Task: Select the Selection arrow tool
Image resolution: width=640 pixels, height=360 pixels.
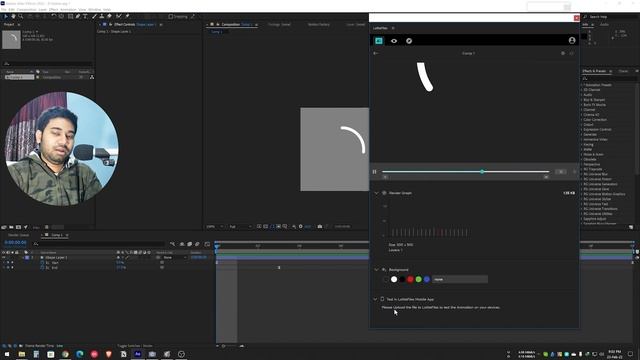Action: point(5,16)
